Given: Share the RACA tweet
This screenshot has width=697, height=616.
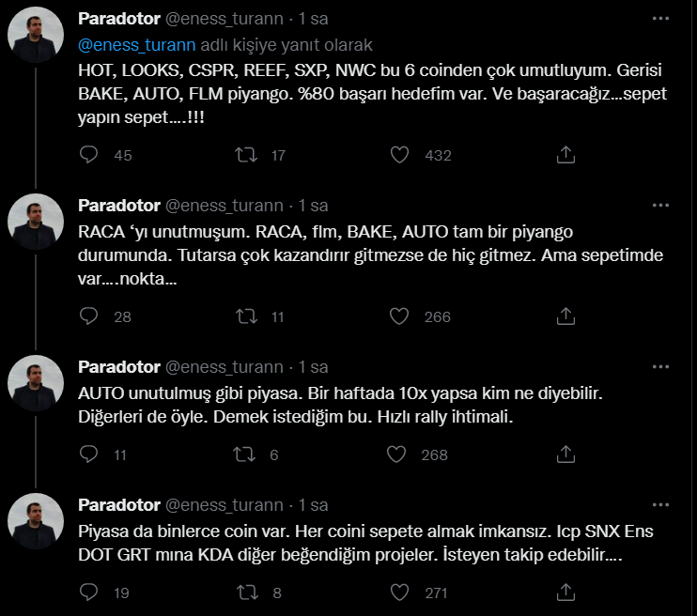Looking at the screenshot, I should point(566,316).
